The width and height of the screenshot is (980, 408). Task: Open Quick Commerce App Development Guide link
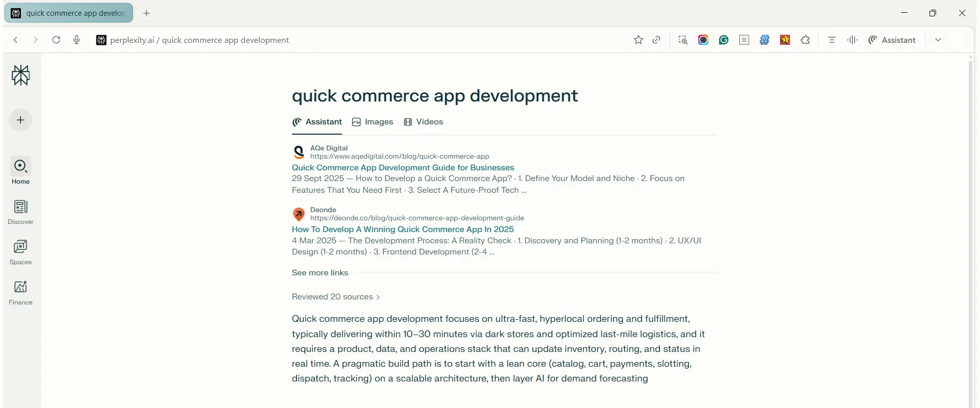(x=403, y=168)
